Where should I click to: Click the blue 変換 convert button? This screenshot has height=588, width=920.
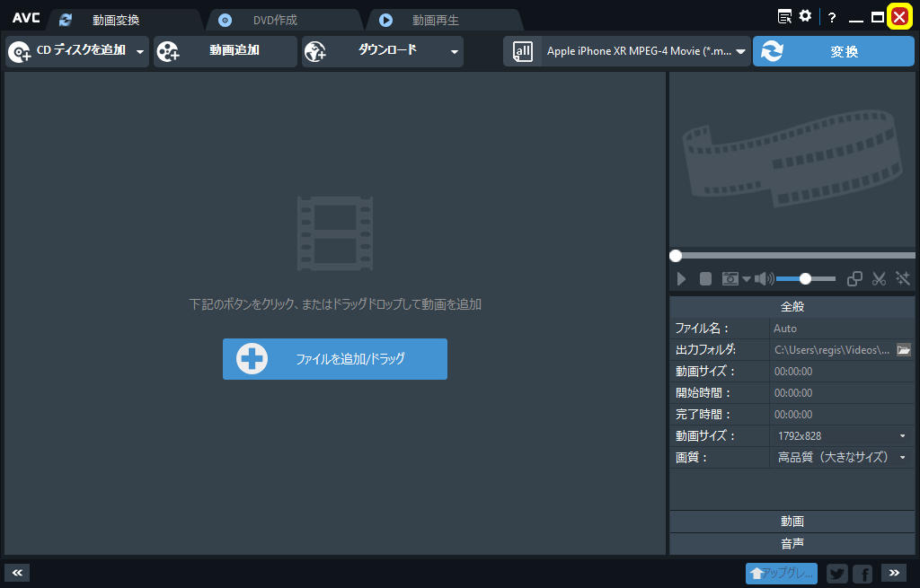tap(833, 52)
